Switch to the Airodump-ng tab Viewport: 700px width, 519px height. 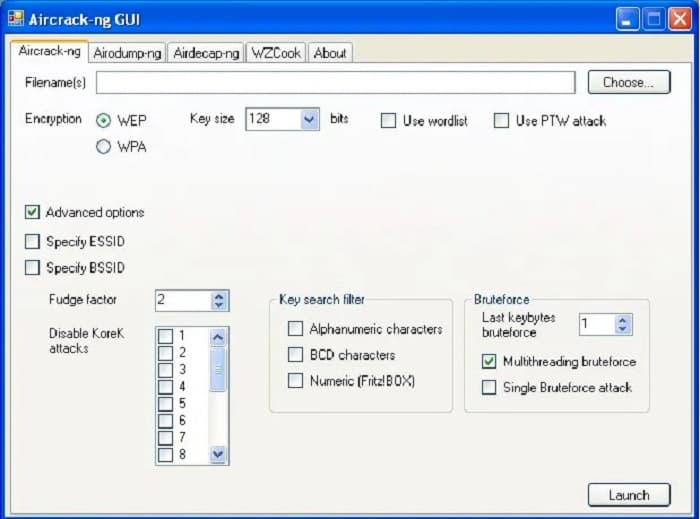(x=127, y=53)
